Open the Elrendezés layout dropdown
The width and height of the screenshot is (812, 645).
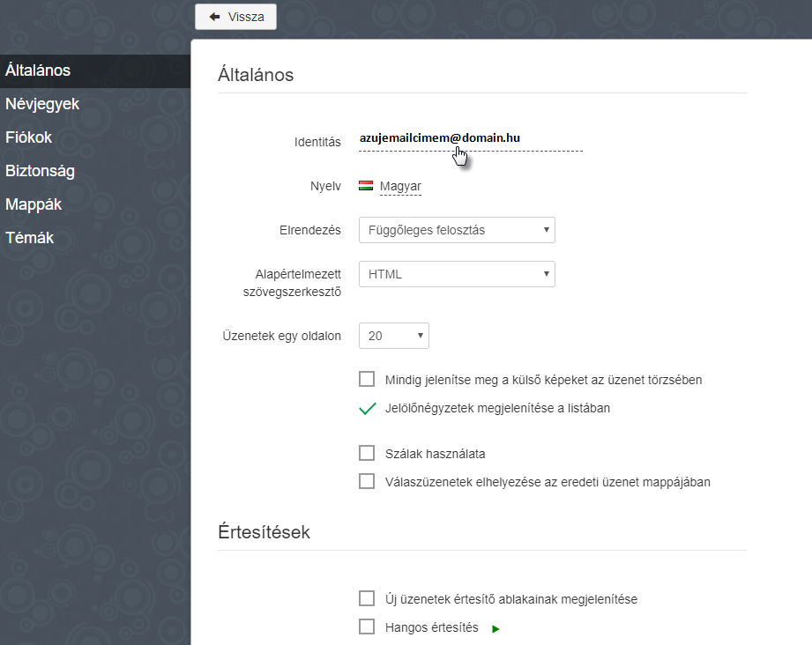point(457,230)
